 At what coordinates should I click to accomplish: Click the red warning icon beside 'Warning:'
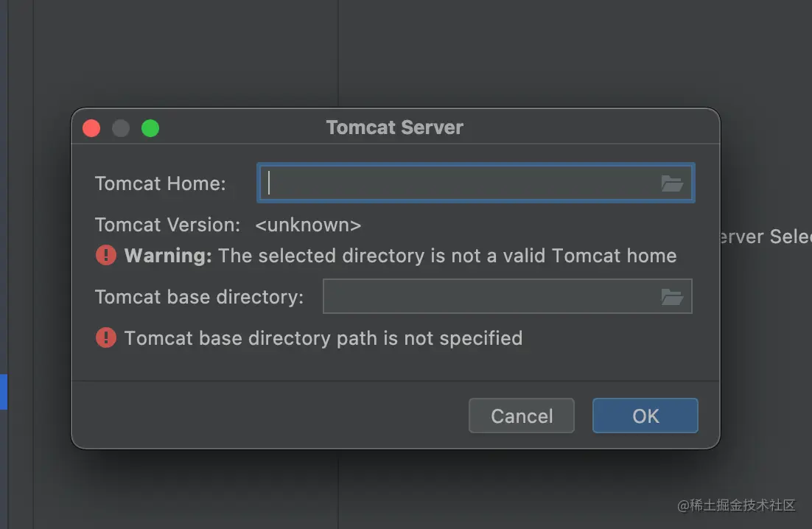pyautogui.click(x=106, y=256)
